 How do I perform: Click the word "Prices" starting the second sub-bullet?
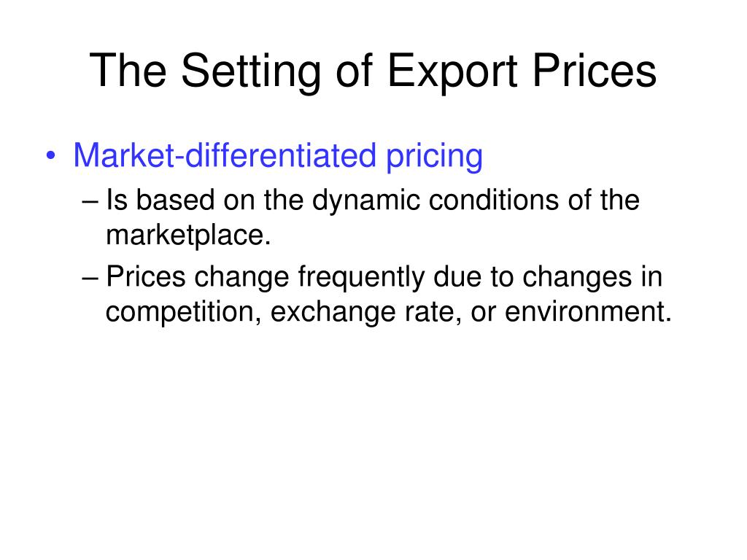pos(146,277)
